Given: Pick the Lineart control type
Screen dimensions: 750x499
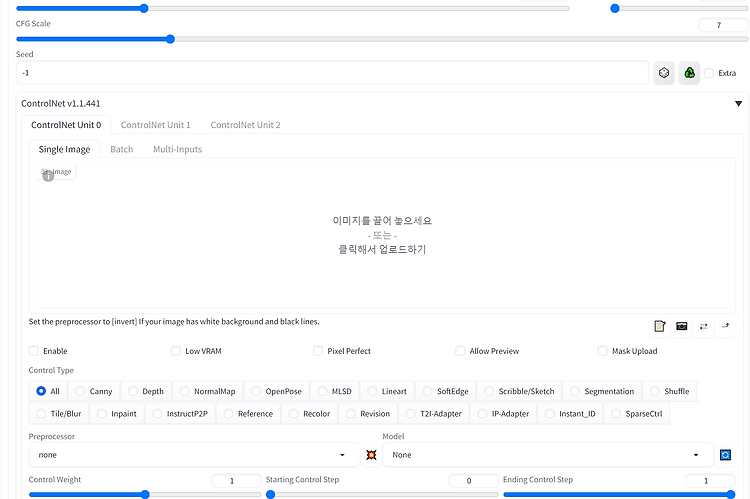Looking at the screenshot, I should (387, 391).
